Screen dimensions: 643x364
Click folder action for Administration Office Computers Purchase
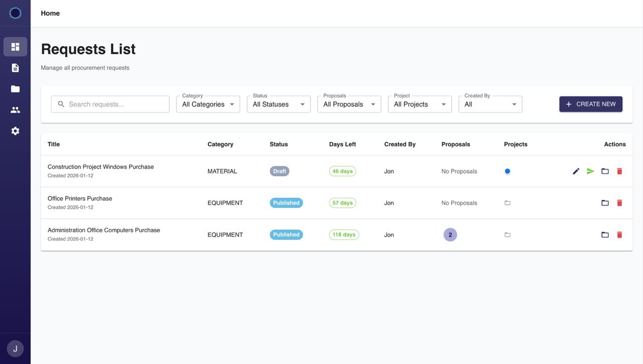tap(605, 234)
